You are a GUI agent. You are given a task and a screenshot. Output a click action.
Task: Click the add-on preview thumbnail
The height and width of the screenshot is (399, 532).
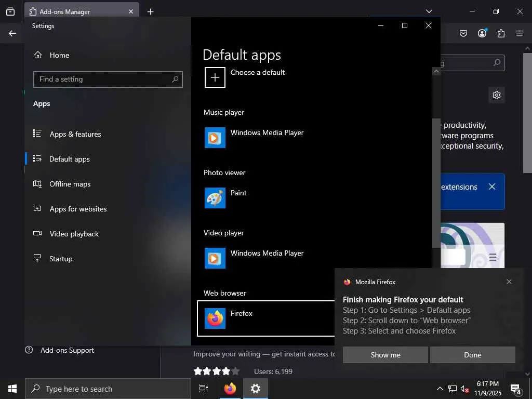point(473,245)
